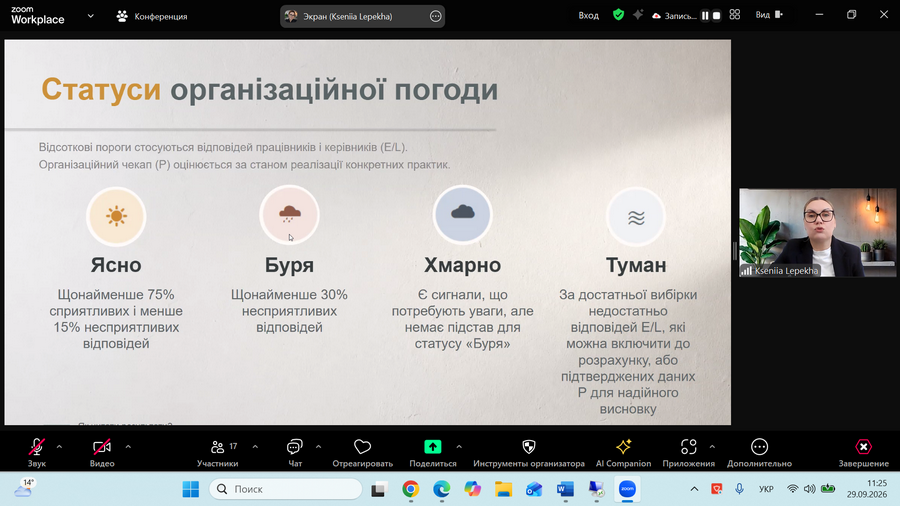Viewport: 900px width, 506px height.
Task: Click the Поиск taskbar search field
Action: pyautogui.click(x=286, y=489)
